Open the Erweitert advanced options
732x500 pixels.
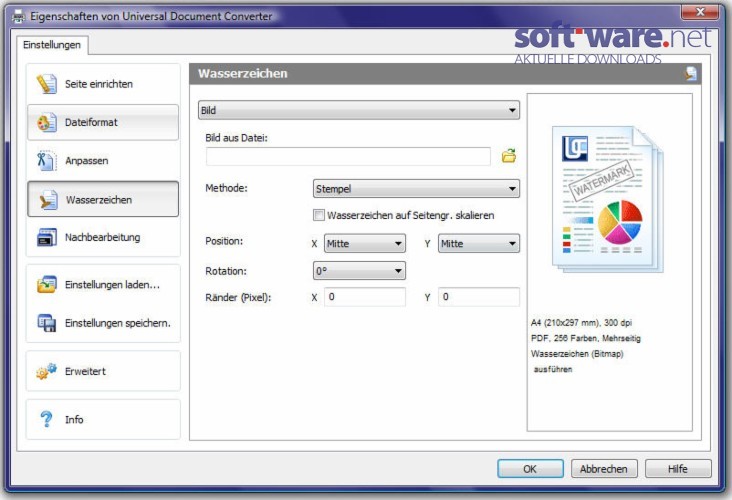point(103,371)
